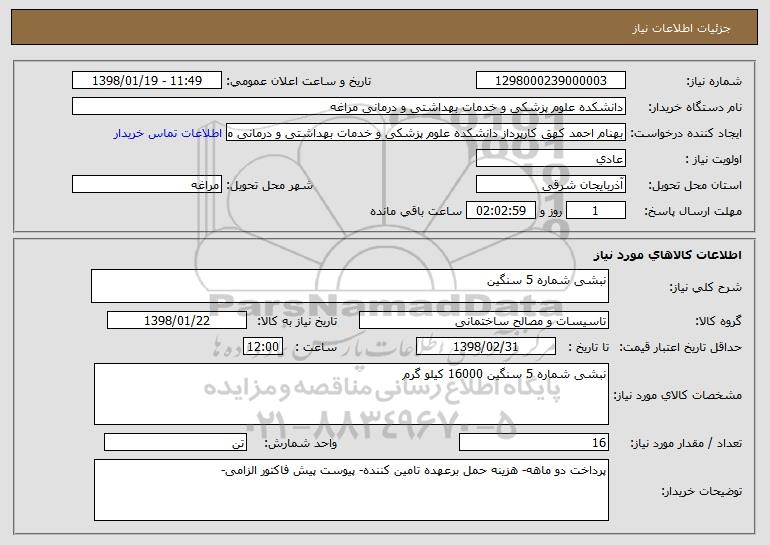Click the label ایجاد کننده درخواست
The image size is (770, 545).
pos(686,133)
